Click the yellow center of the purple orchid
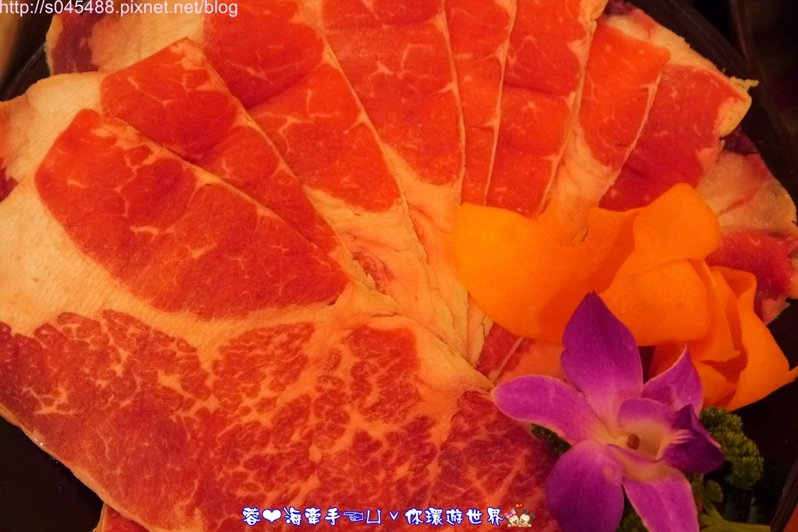Viewport: 798px width, 532px height. click(632, 441)
